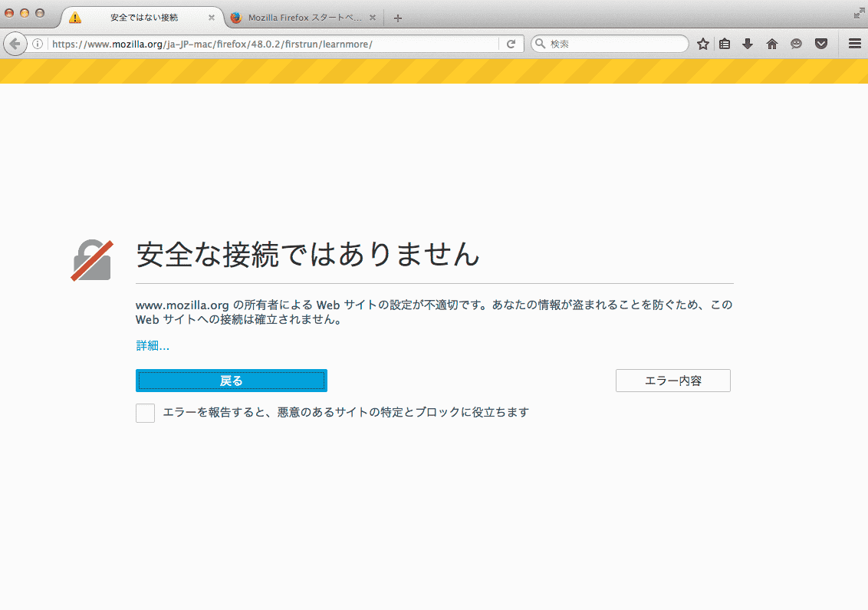Open the hamburger menu
The image size is (868, 610).
[855, 44]
